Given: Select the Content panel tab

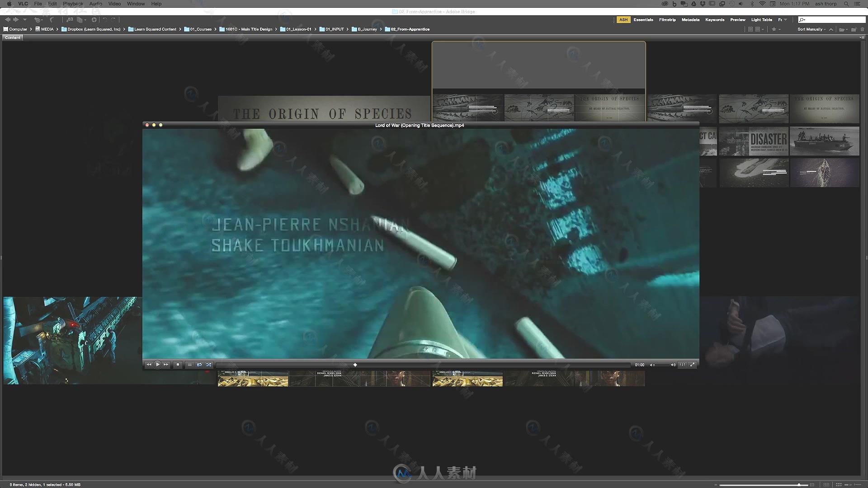Looking at the screenshot, I should point(13,38).
